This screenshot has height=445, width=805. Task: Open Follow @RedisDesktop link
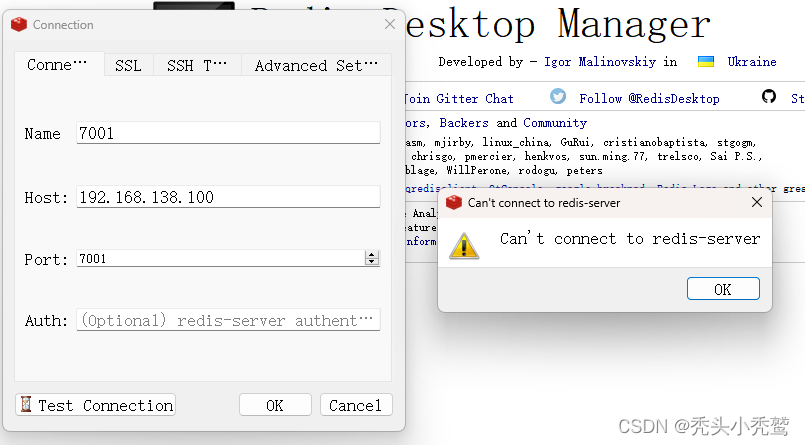649,99
